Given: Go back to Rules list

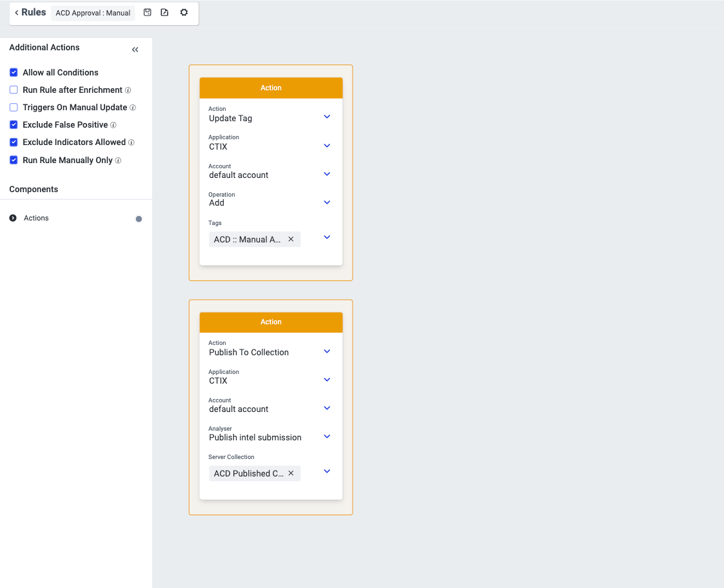Looking at the screenshot, I should (x=30, y=13).
